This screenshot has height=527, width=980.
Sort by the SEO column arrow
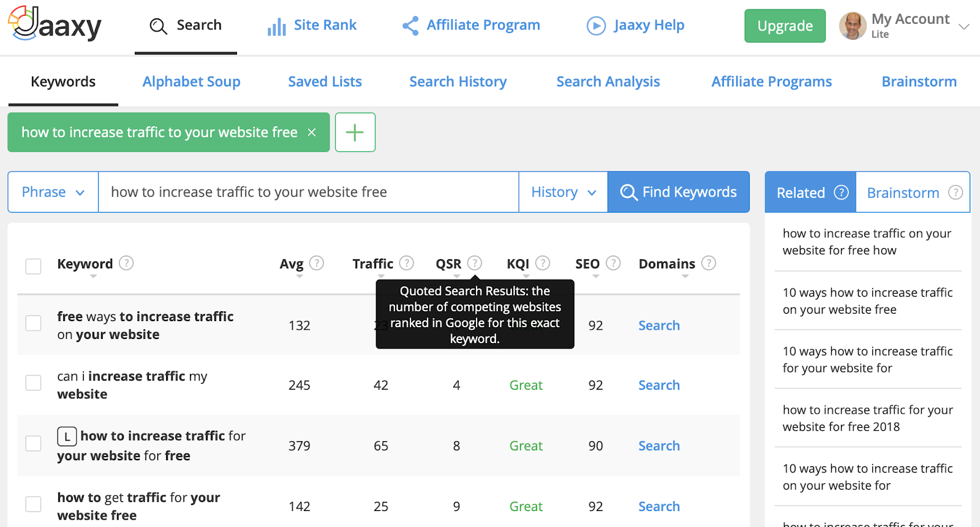click(x=596, y=276)
